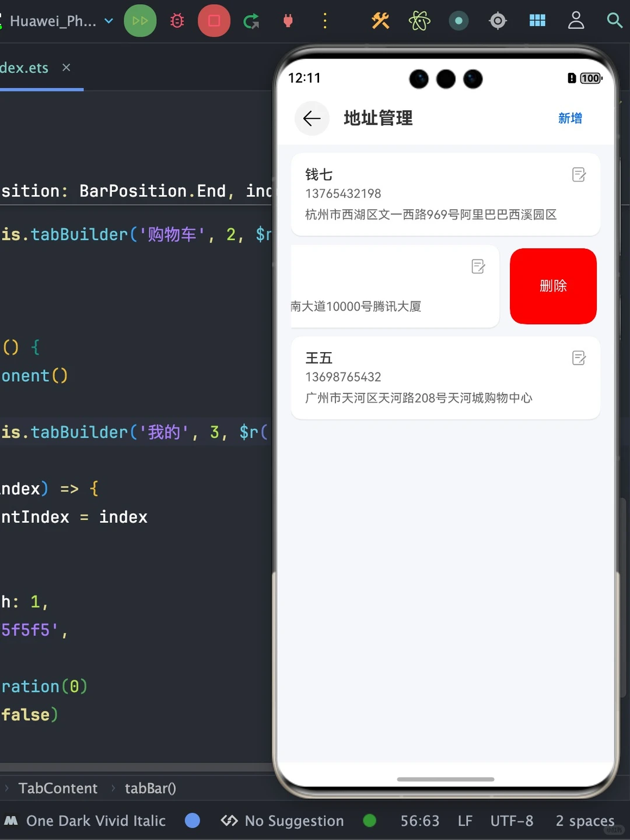
Task: Start a debug session with the bug icon
Action: click(x=177, y=20)
